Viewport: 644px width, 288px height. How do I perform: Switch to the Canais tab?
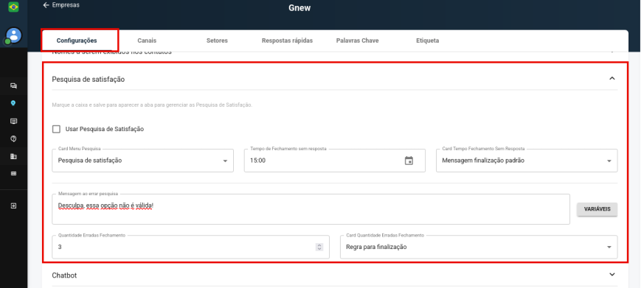coord(147,41)
